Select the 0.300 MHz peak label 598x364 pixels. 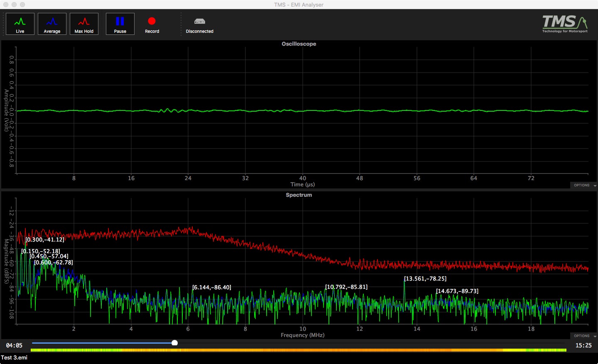coord(45,240)
